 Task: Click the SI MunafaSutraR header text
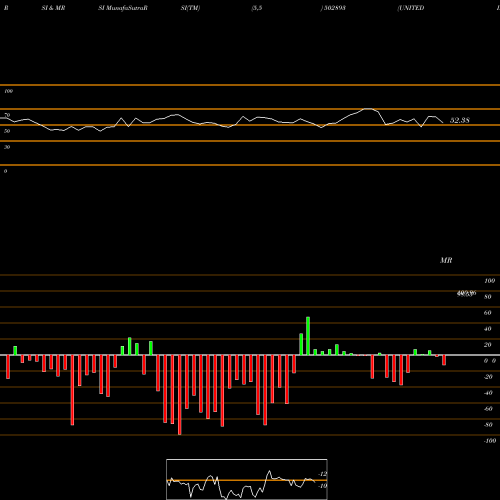click(x=123, y=8)
